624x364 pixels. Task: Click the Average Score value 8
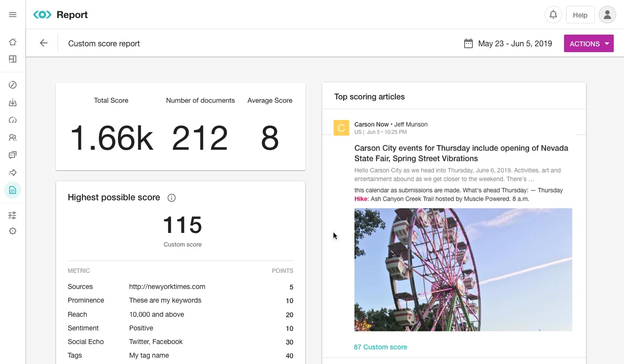pos(270,138)
